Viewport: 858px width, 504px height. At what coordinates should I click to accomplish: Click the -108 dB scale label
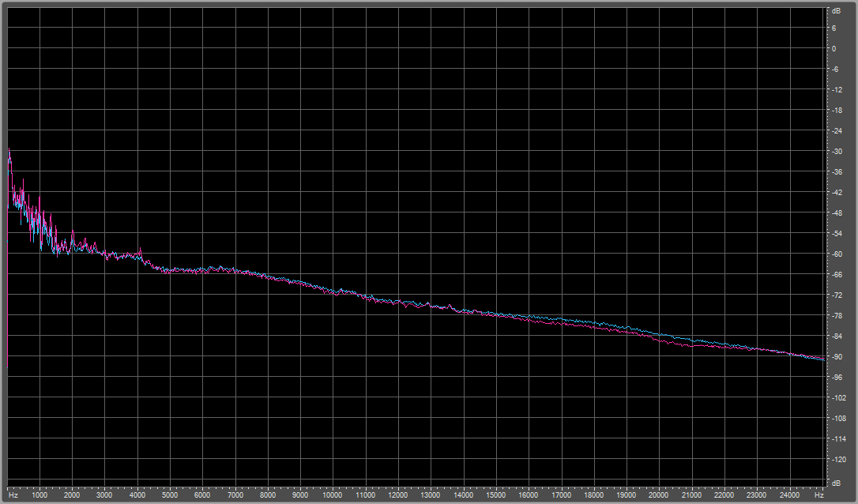838,418
